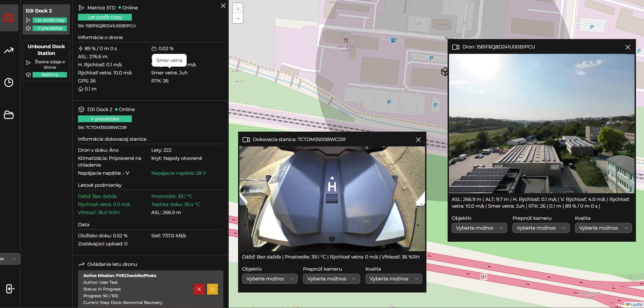
Task: Open the history clock sidebar icon
Action: [x=9, y=82]
